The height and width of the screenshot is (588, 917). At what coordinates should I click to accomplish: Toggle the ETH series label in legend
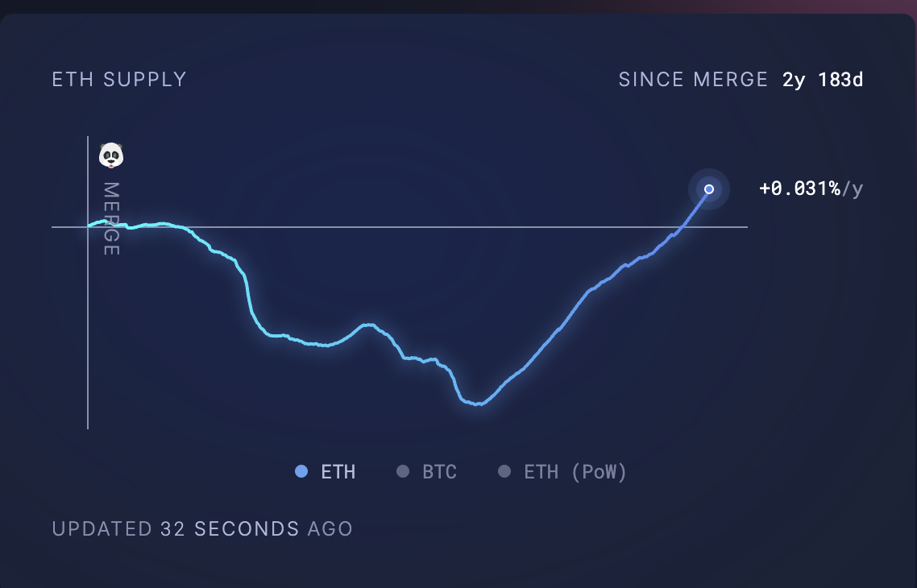click(338, 472)
